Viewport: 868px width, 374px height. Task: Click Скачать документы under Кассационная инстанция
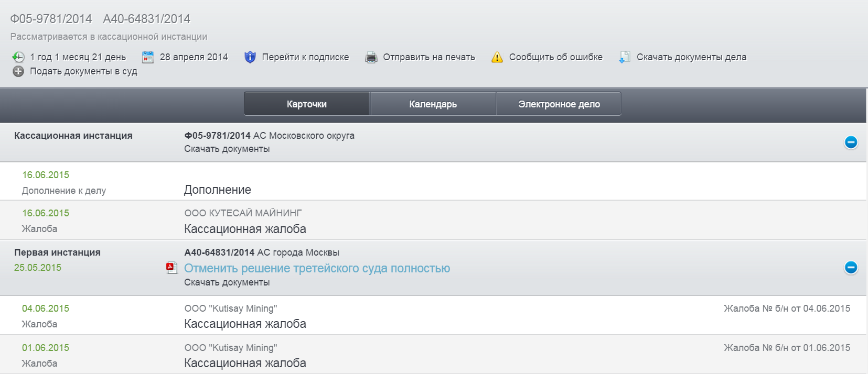click(x=227, y=149)
